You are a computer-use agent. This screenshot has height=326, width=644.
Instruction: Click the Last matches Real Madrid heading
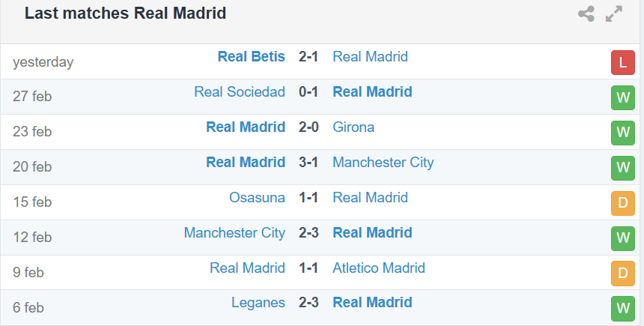pos(125,13)
